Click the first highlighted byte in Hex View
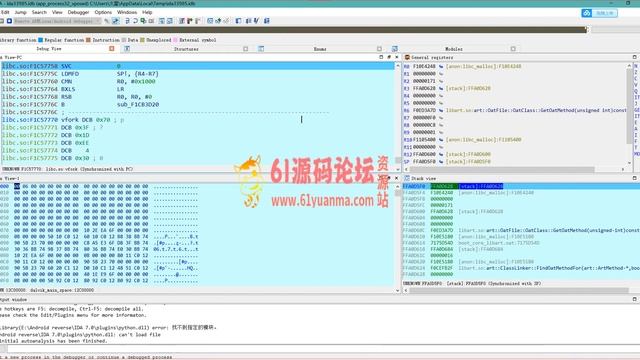Viewport: 640px width, 360px height. click(17, 186)
